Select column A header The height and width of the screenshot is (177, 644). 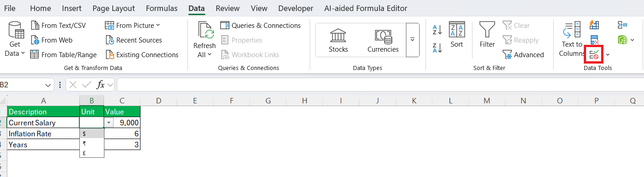point(43,101)
